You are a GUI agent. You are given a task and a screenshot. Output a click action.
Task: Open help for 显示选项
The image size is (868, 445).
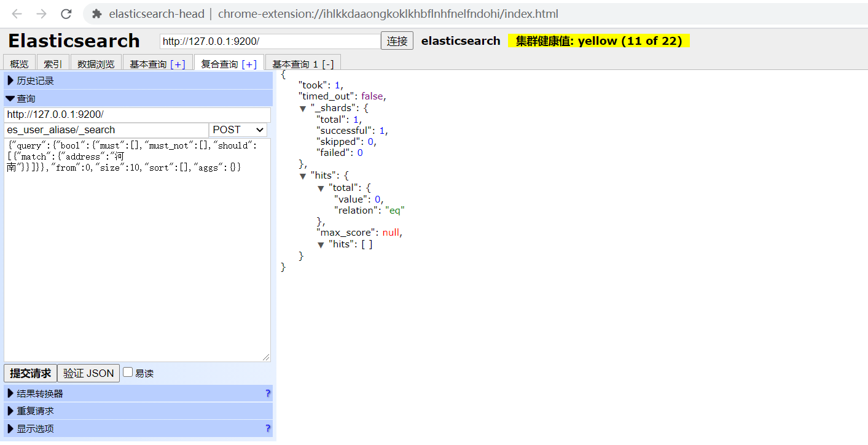click(x=268, y=428)
